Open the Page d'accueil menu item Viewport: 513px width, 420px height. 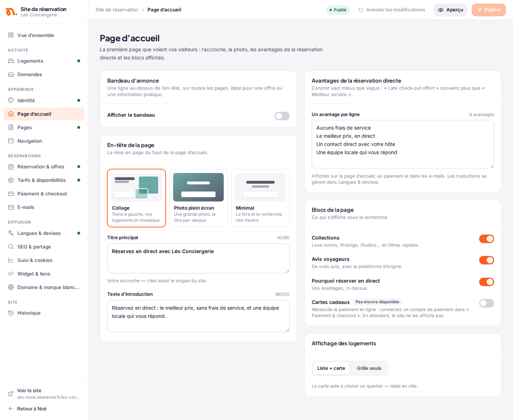tap(44, 114)
